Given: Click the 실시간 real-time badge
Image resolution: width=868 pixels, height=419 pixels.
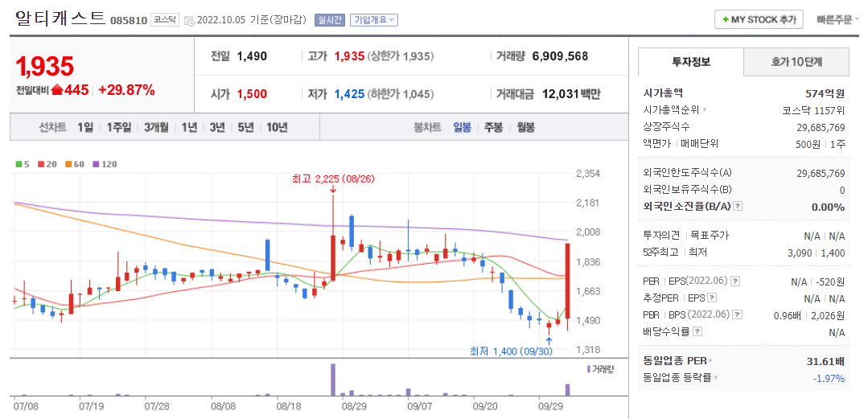Looking at the screenshot, I should coord(330,20).
